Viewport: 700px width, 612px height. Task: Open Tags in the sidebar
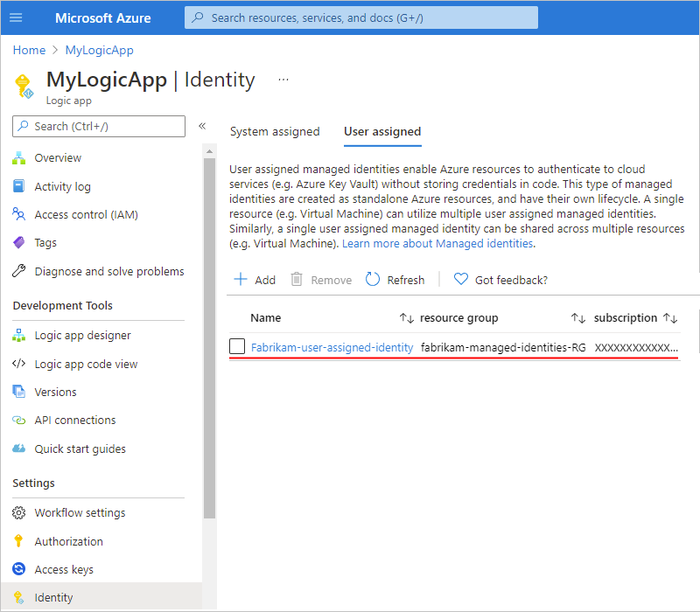pyautogui.click(x=45, y=243)
